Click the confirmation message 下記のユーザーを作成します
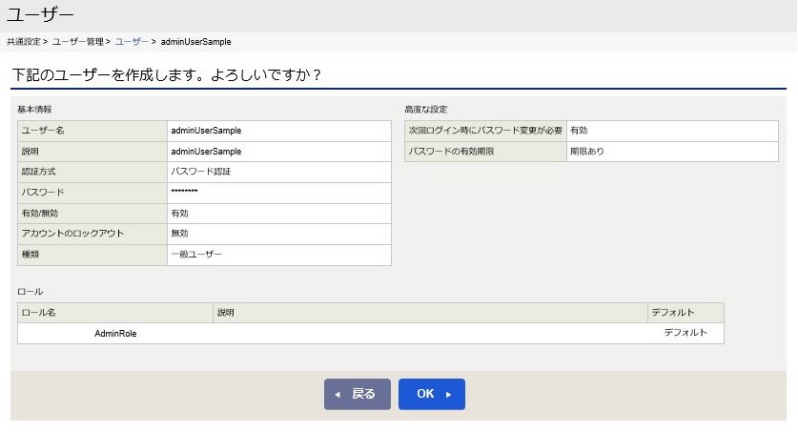 coord(166,75)
